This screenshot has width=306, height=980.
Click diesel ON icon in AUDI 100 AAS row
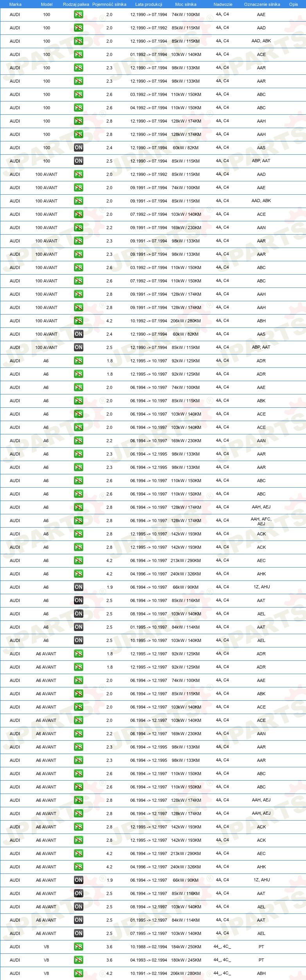(78, 148)
